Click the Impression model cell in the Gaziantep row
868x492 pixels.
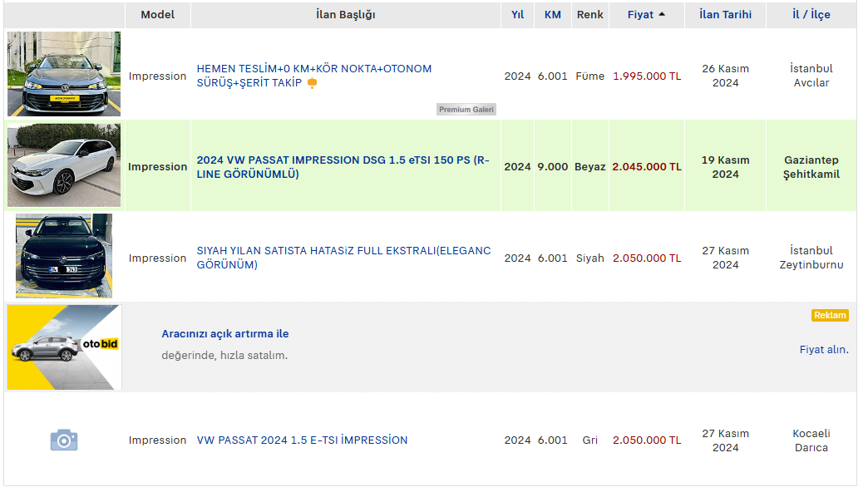pyautogui.click(x=158, y=167)
